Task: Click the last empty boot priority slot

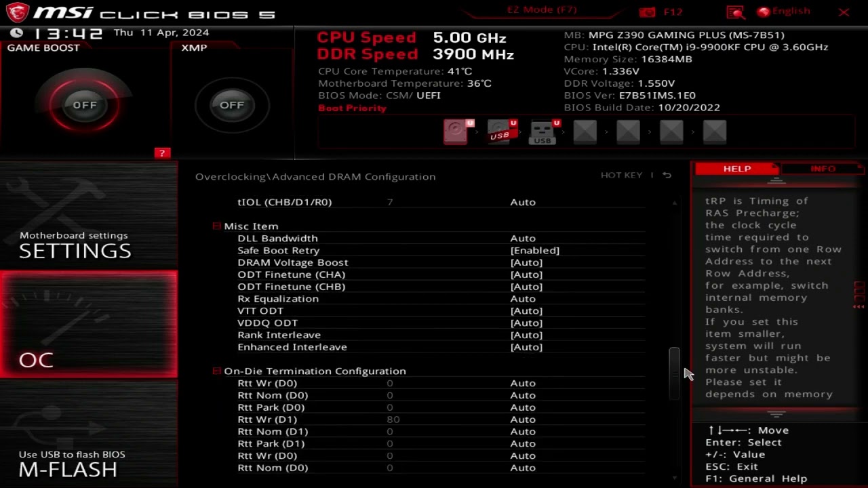Action: [715, 131]
